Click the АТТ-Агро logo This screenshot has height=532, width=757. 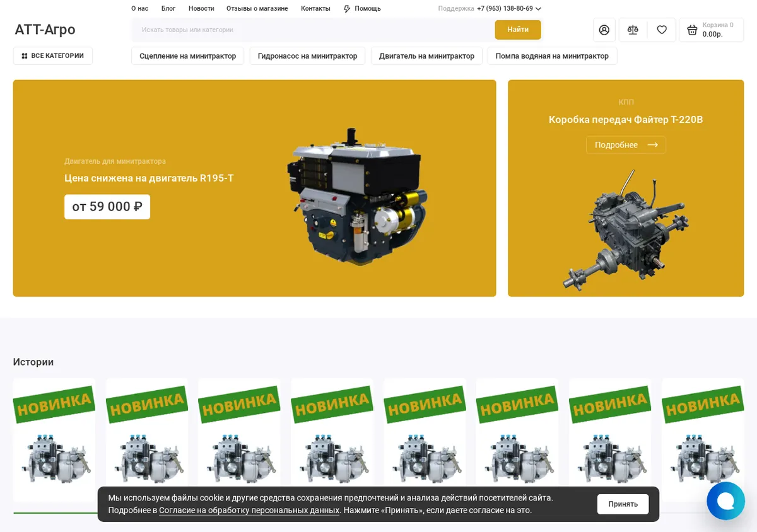45,30
